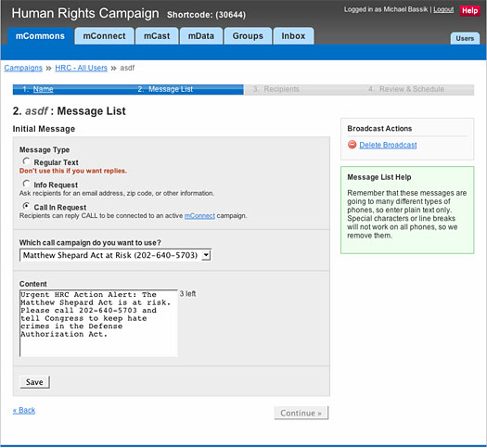Image resolution: width=487 pixels, height=448 pixels.
Task: Click the 'Broadcast Actions' heading
Action: pos(379,129)
